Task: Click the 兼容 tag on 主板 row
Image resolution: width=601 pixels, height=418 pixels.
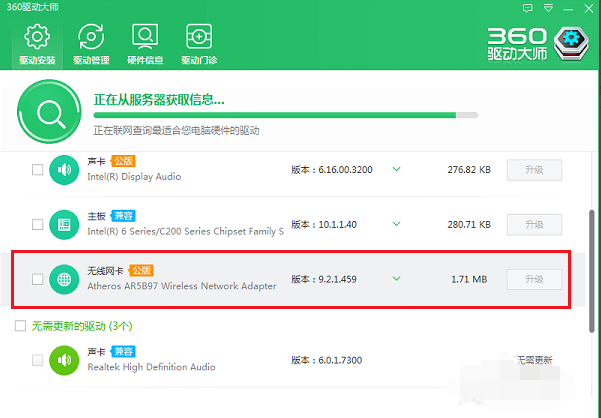Action: click(x=123, y=216)
